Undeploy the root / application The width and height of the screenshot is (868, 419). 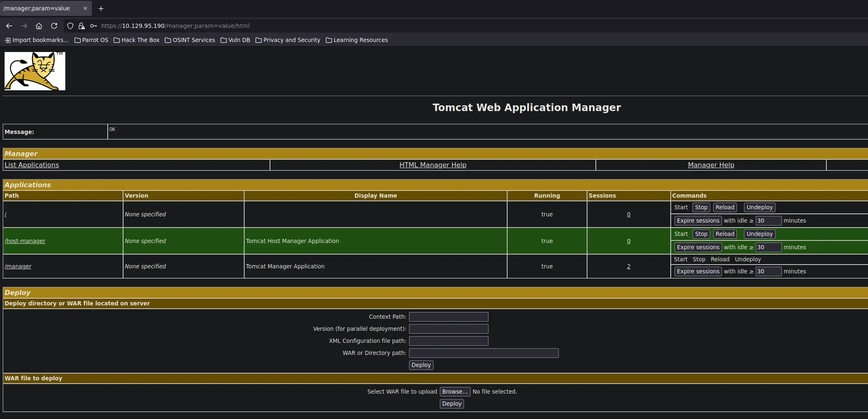click(759, 207)
